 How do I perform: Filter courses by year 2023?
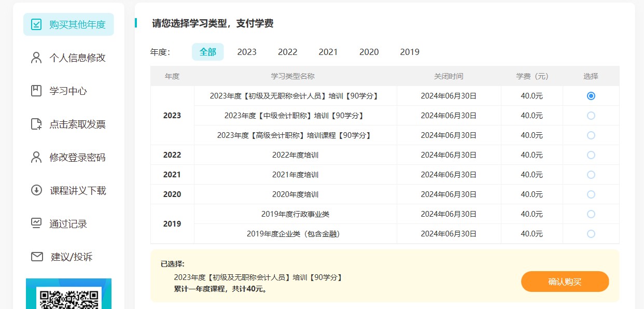pyautogui.click(x=247, y=52)
